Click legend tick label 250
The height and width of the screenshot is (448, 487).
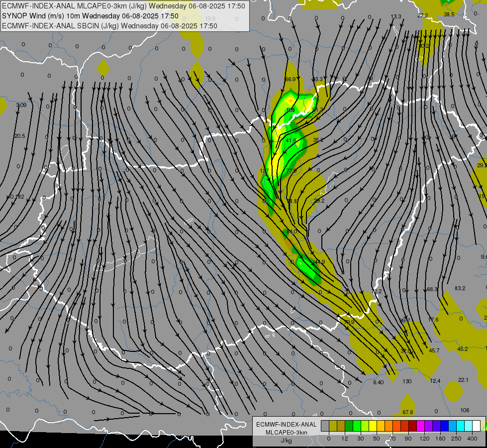pyautogui.click(x=456, y=439)
